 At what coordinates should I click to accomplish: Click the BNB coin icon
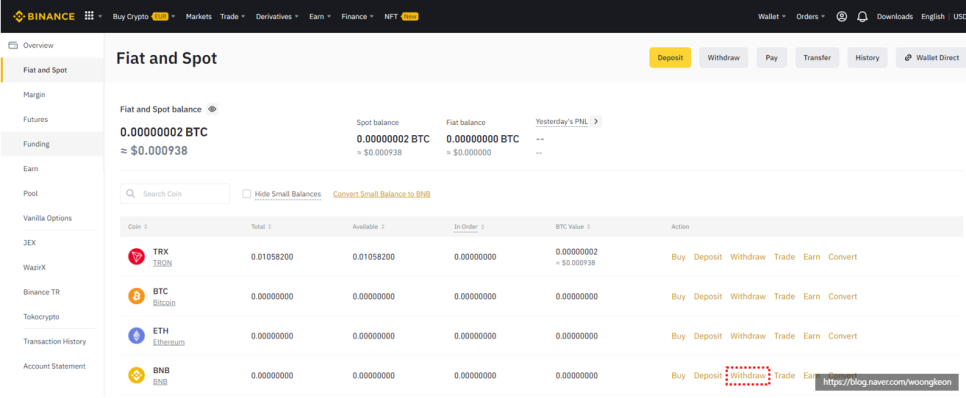click(136, 375)
